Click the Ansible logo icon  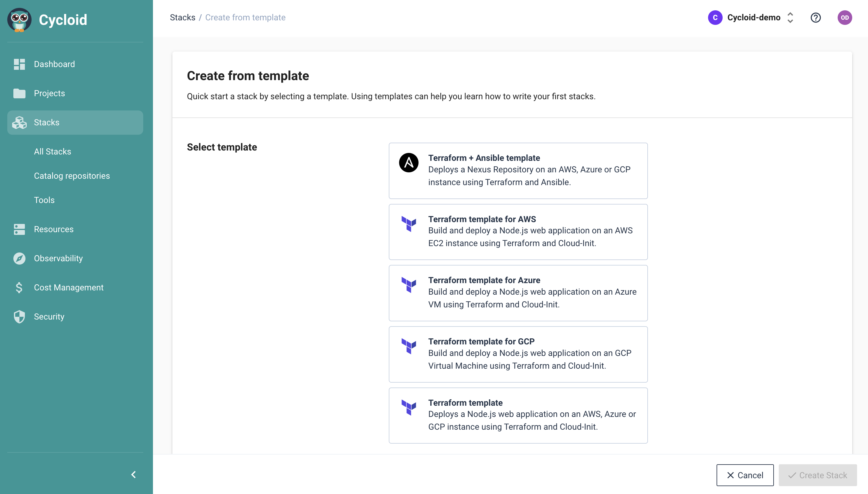point(409,163)
